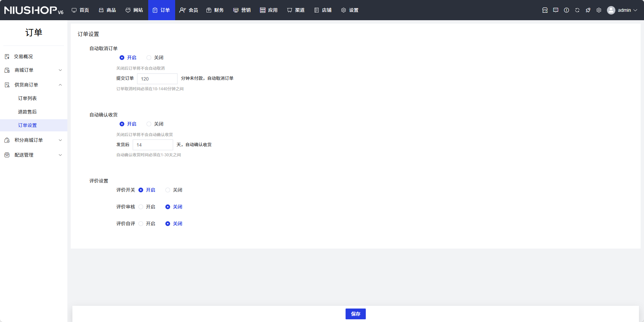Open the 商品 top menu
Viewport: 644px width, 322px height.
click(x=108, y=10)
